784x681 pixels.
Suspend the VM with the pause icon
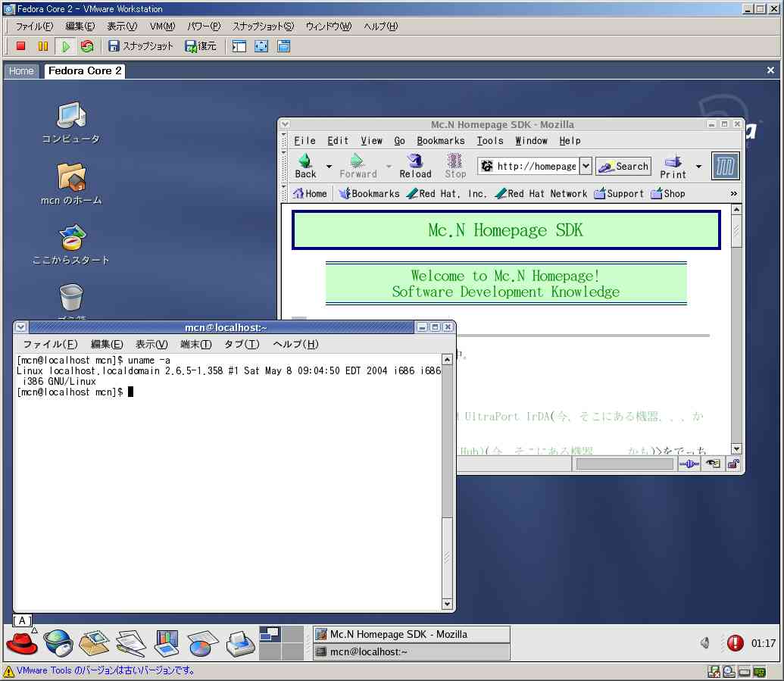[x=43, y=46]
